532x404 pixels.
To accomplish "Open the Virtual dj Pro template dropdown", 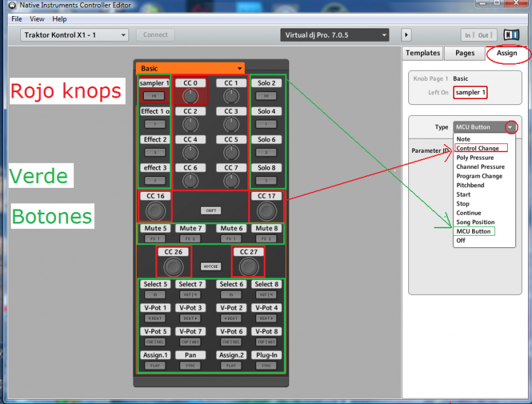I will point(334,35).
